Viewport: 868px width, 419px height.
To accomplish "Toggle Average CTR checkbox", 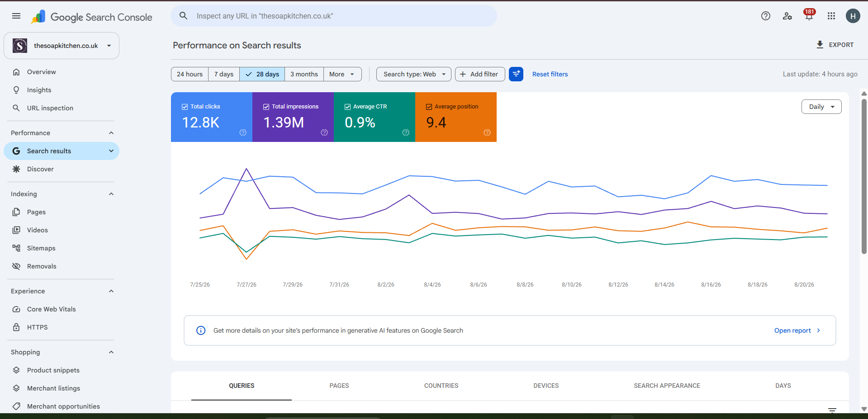I will click(347, 107).
